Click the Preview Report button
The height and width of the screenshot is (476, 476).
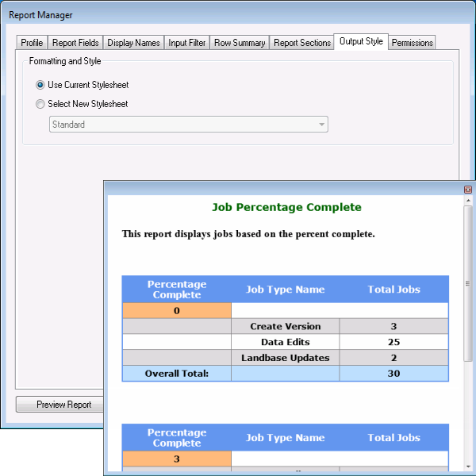(x=63, y=405)
